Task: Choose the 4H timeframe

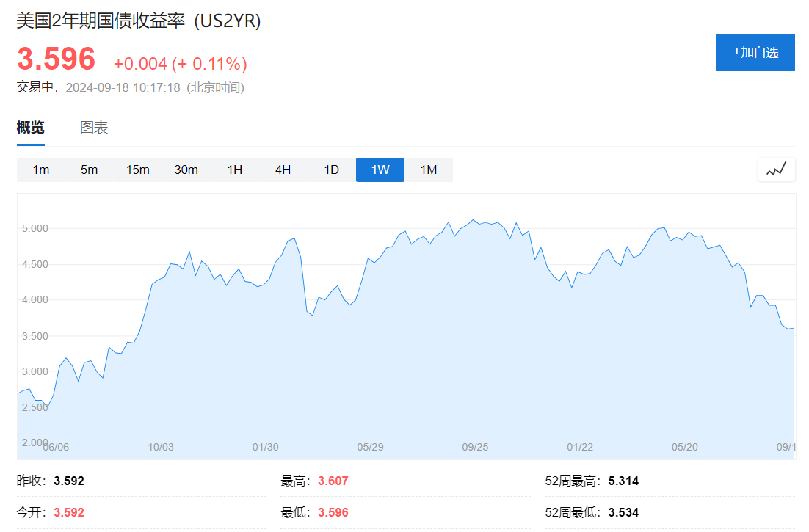Action: point(283,170)
